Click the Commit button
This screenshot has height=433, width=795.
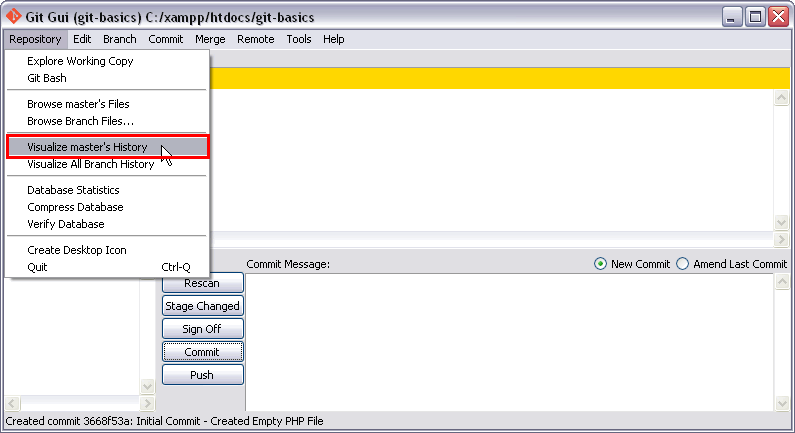click(x=202, y=352)
